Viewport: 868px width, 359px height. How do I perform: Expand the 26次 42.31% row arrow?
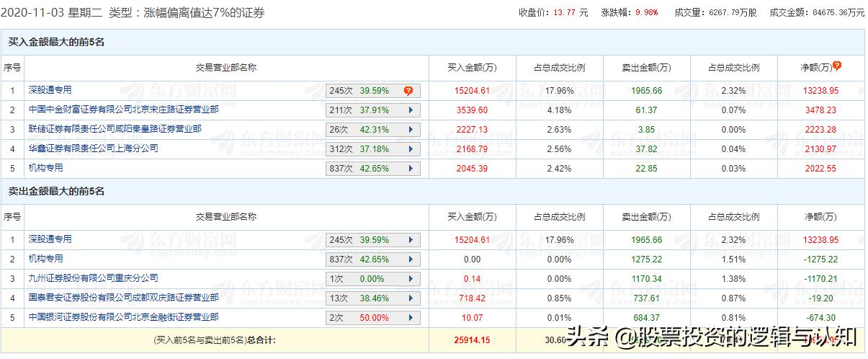pos(411,130)
